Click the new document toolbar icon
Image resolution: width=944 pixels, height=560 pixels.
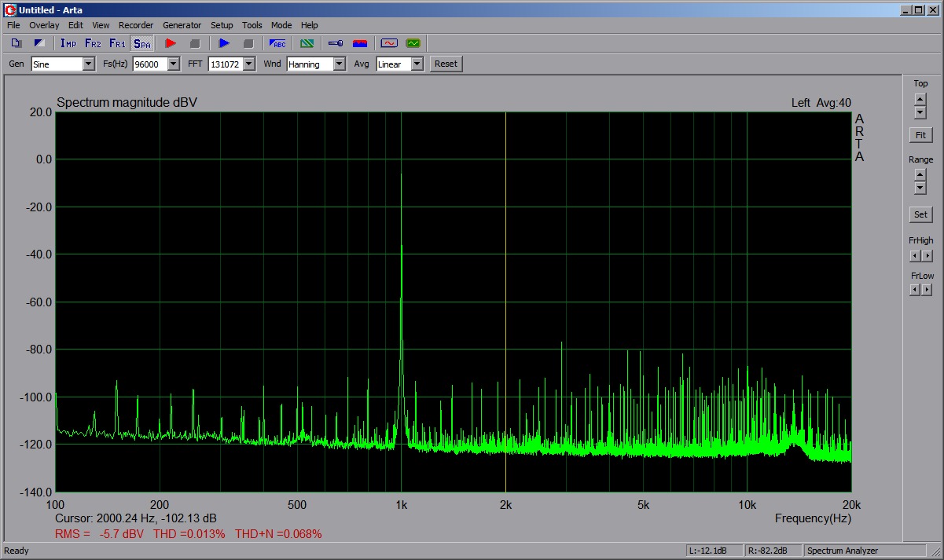(17, 43)
